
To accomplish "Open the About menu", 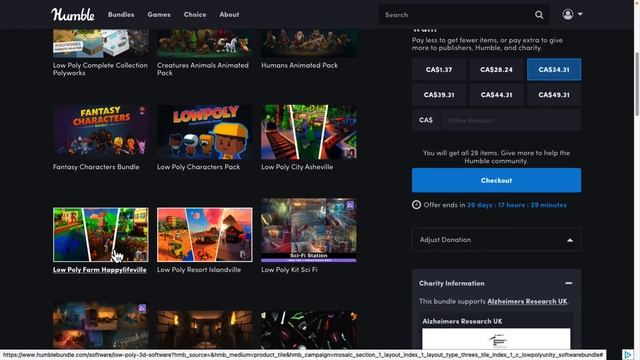I will click(229, 14).
